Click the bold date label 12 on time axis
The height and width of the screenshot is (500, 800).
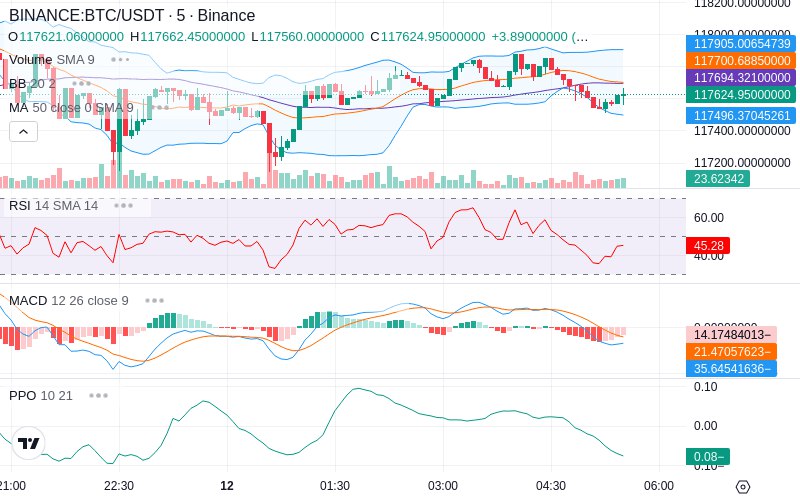pyautogui.click(x=227, y=486)
